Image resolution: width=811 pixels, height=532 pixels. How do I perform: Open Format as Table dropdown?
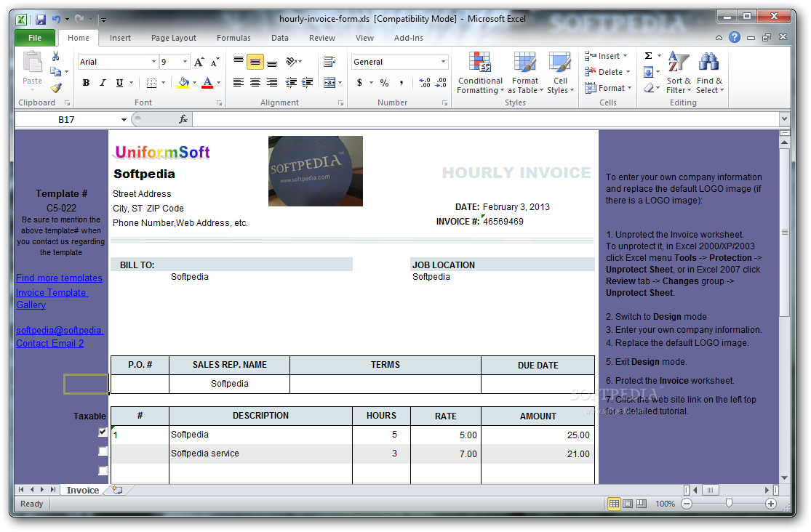pos(525,73)
